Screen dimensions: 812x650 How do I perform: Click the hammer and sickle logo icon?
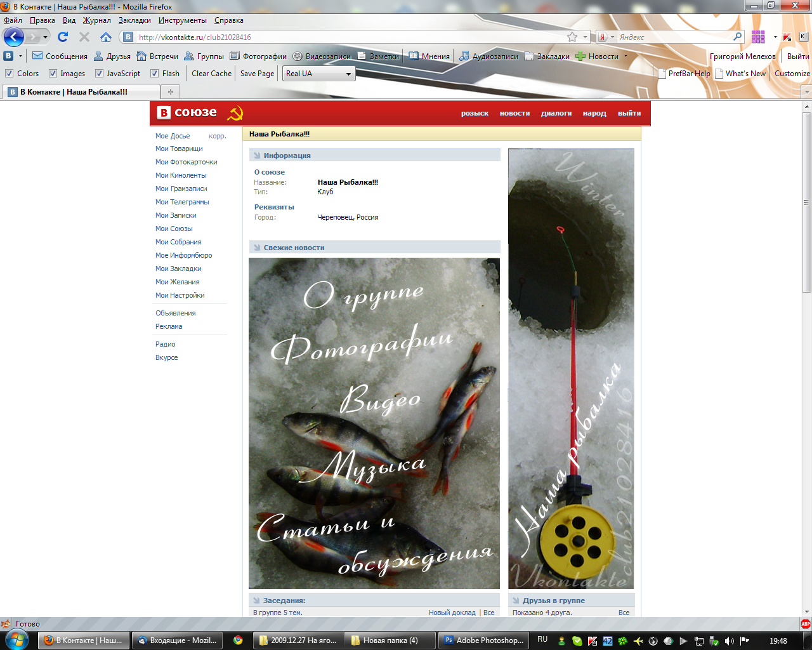235,113
